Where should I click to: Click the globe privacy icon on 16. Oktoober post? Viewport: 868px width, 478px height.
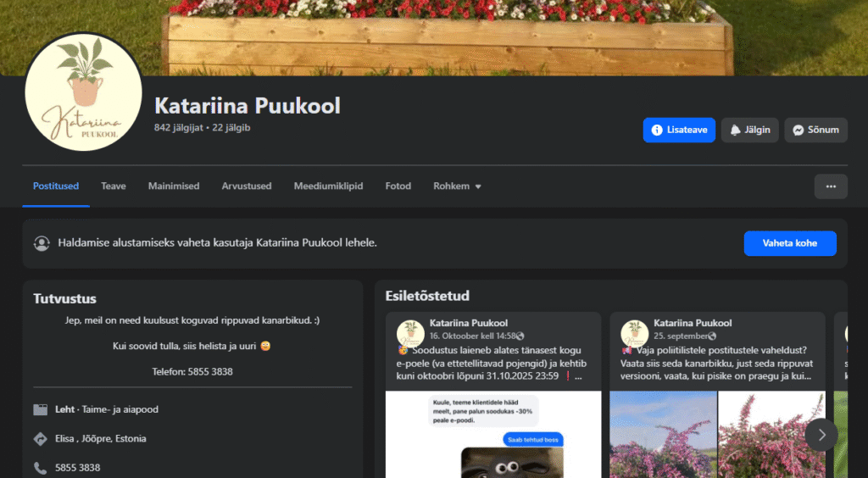(520, 336)
